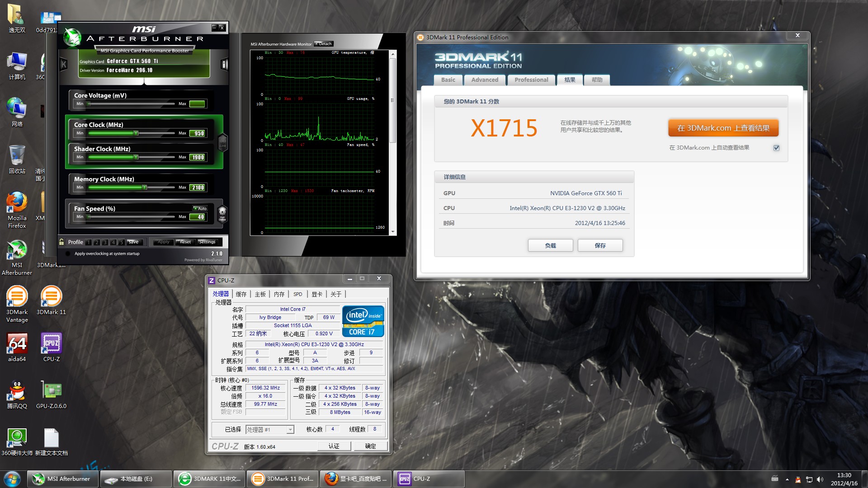Screen dimensions: 868x488
Task: Click the Intel Core i7 logo in CPU-Z
Action: 363,321
